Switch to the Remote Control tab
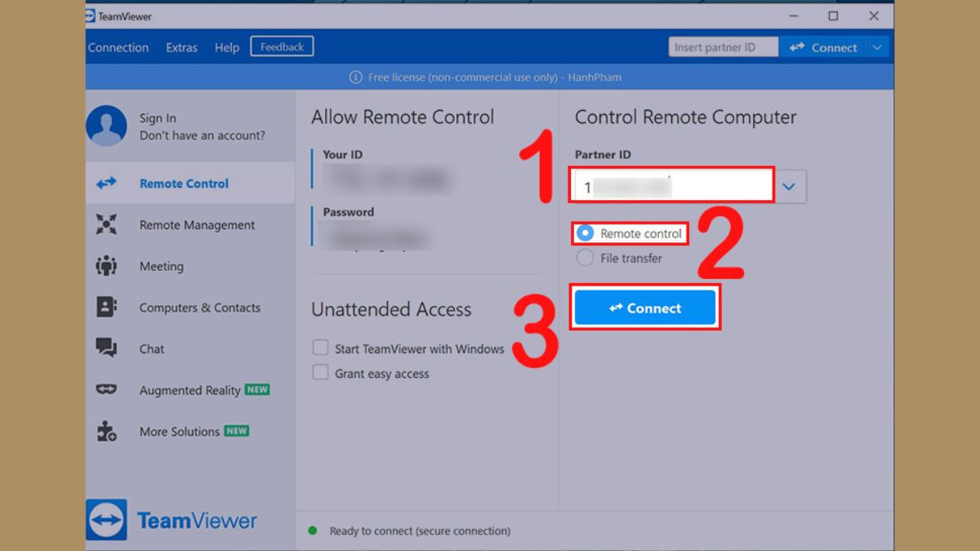Screen dimensions: 980x551 pos(190,183)
